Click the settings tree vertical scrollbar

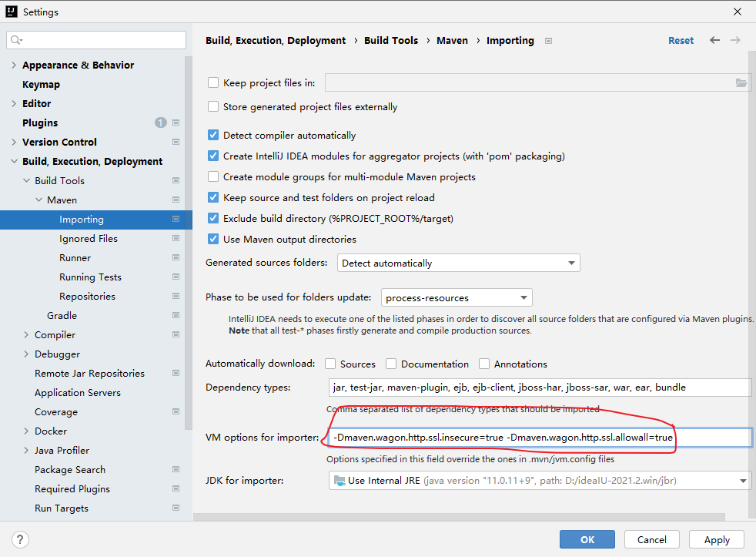[189, 243]
